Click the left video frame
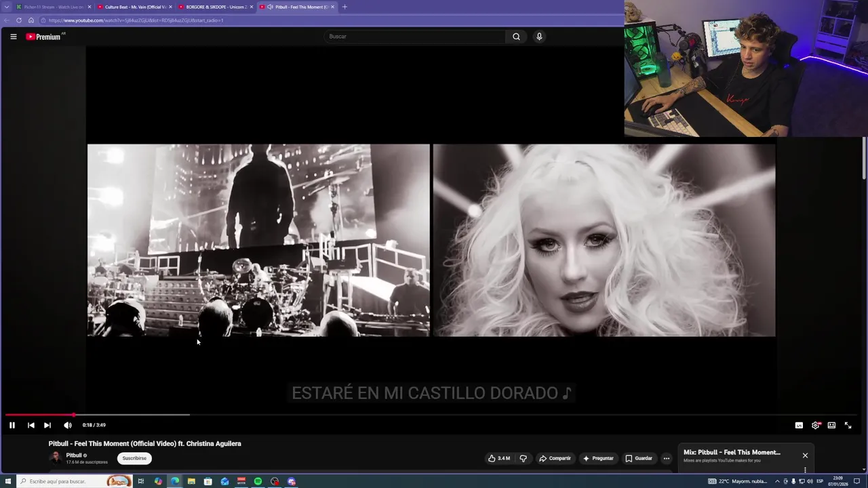 tap(258, 240)
